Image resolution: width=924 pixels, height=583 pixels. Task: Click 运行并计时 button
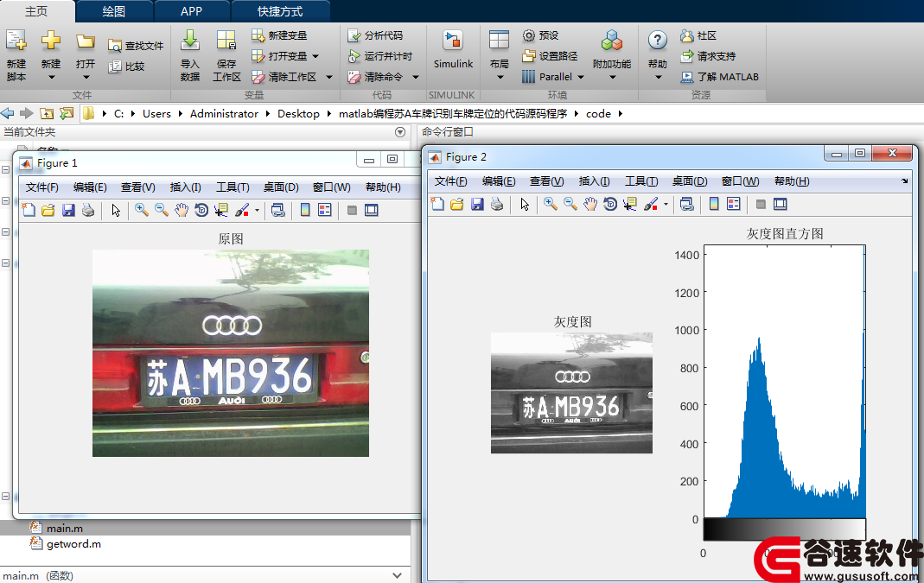click(380, 56)
